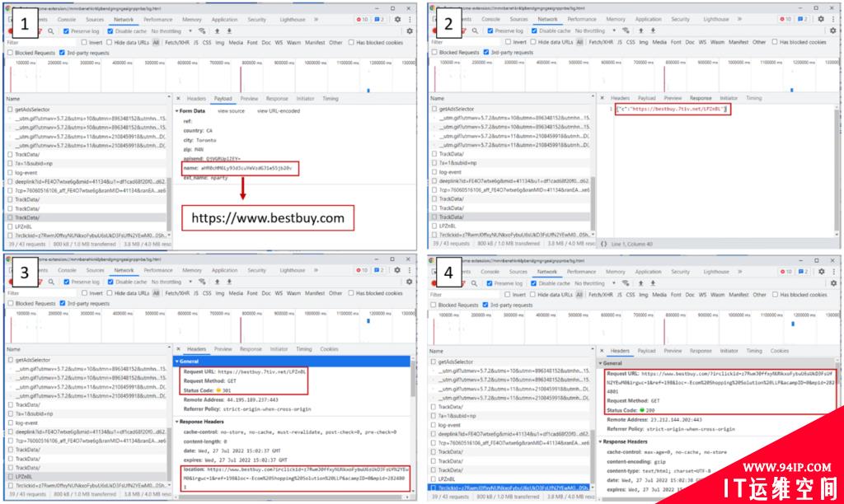Collapse the Form Data section in window 1
Screen dimensions: 844x504
click(177, 111)
